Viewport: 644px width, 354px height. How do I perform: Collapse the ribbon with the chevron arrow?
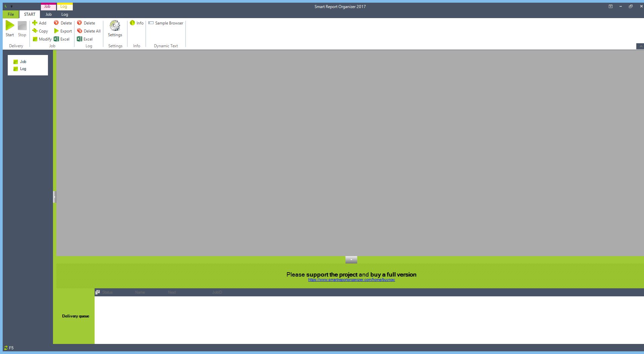641,47
